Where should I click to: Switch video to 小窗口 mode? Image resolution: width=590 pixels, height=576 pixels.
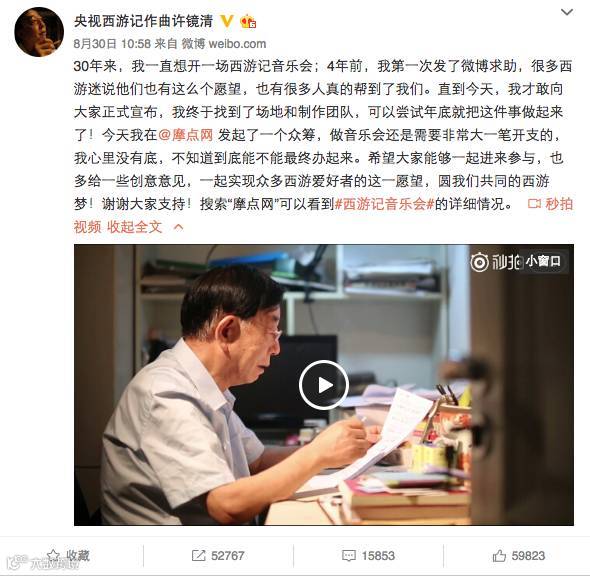click(x=543, y=261)
